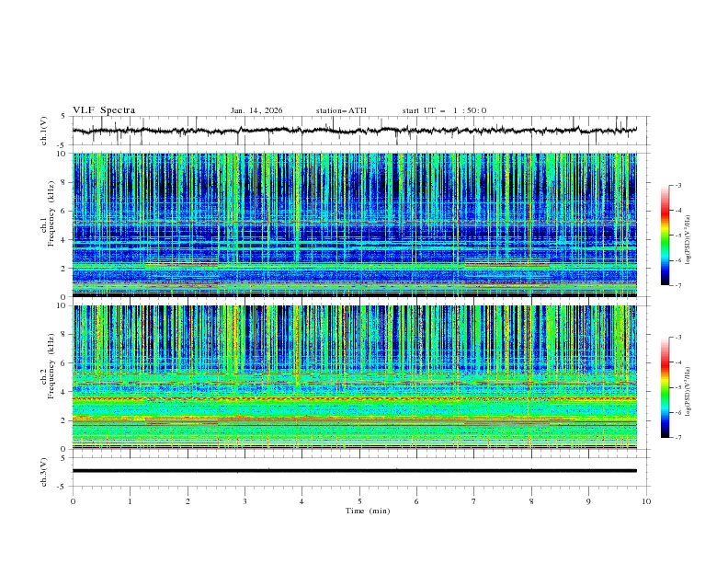Click the VLF Spectra plot title
The height and width of the screenshot is (563, 728).
click(104, 110)
